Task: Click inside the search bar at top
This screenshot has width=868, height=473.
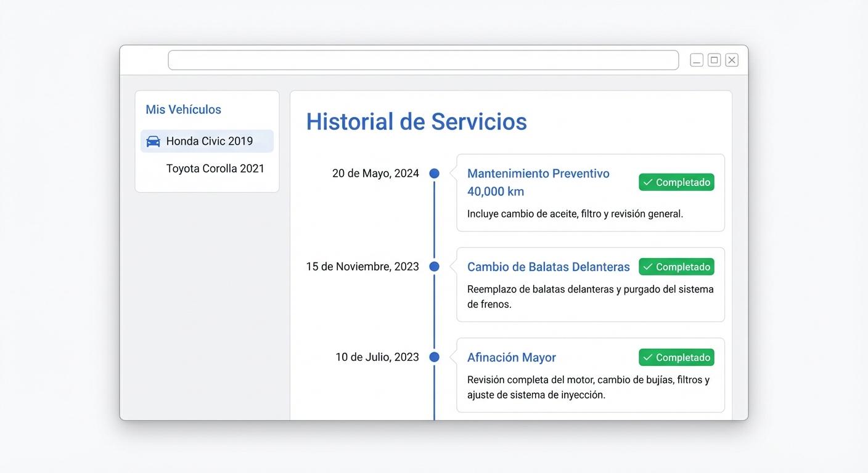Action: click(424, 60)
